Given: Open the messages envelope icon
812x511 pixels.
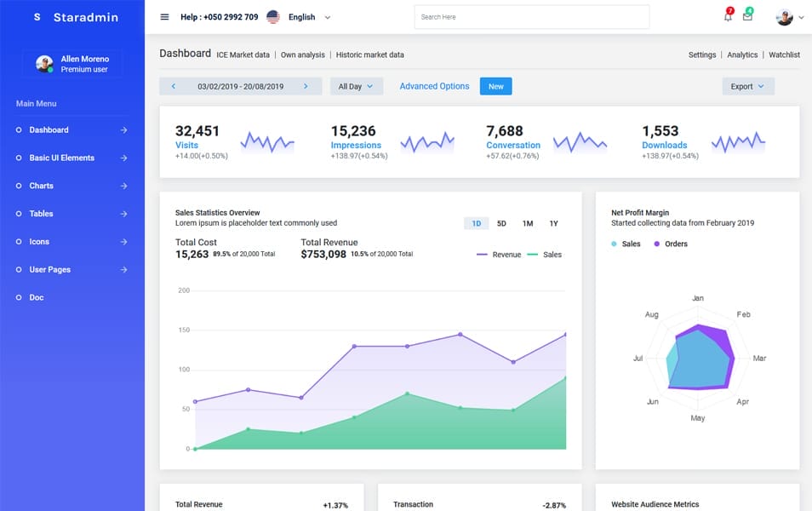Looking at the screenshot, I should point(749,17).
